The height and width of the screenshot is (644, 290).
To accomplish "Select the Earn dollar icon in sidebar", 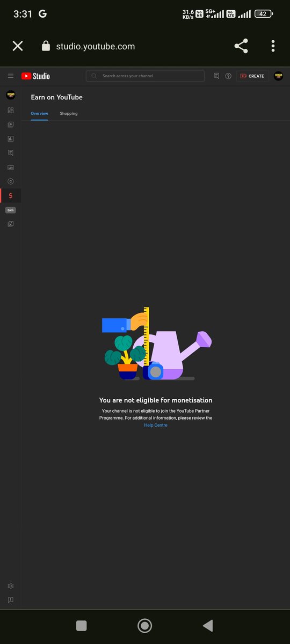I will pos(11,196).
